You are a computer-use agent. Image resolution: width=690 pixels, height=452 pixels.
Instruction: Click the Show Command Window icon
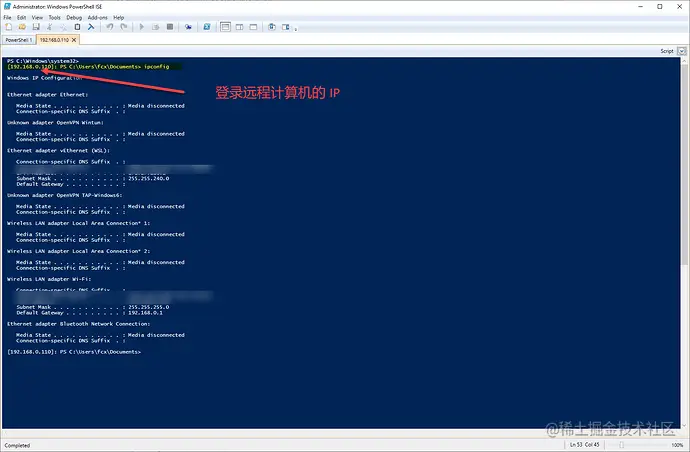click(x=272, y=27)
